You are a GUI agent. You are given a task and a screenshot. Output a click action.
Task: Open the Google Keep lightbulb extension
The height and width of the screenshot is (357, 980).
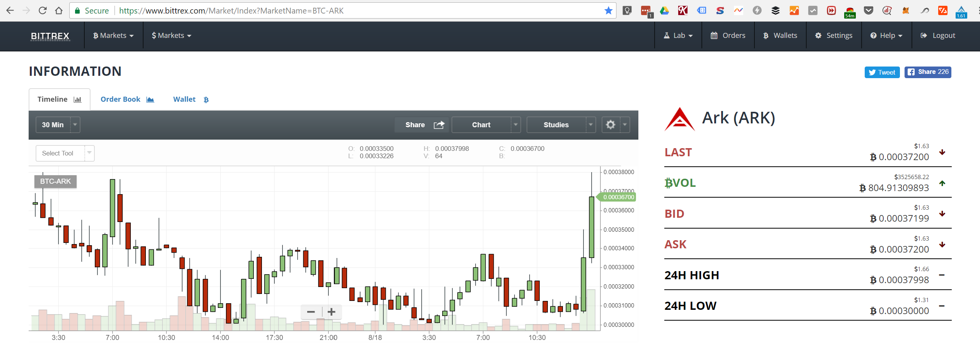coord(627,10)
